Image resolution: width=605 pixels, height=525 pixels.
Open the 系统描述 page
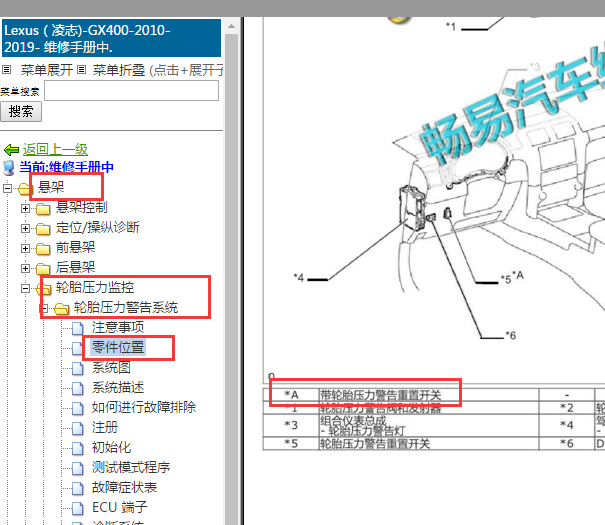pyautogui.click(x=118, y=388)
